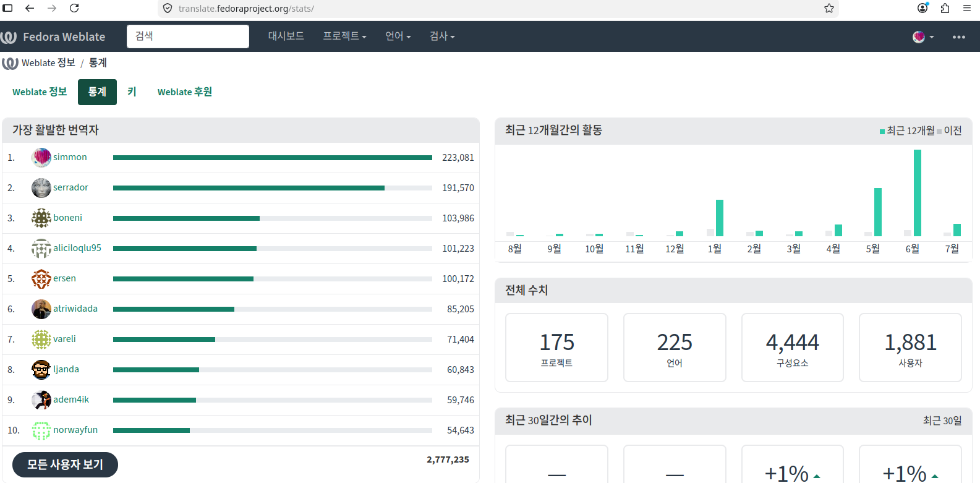This screenshot has width=980, height=483.
Task: Switch to the Weblate 정보 tab
Action: (40, 92)
